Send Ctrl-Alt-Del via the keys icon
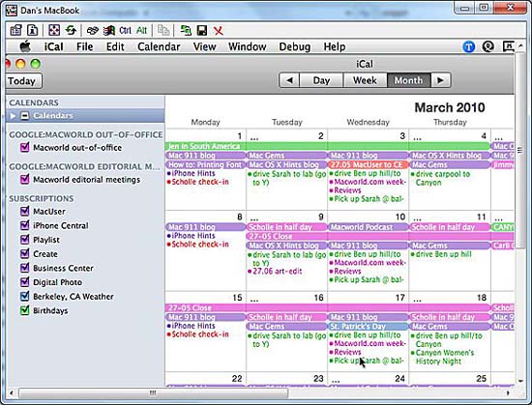This screenshot has width=532, height=405. [92, 31]
